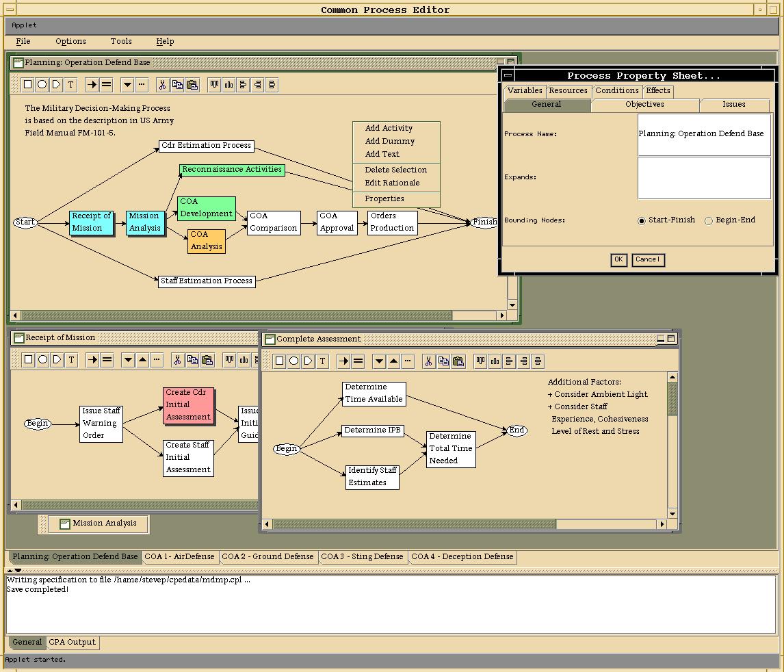Click the Process Name input field

click(x=704, y=134)
